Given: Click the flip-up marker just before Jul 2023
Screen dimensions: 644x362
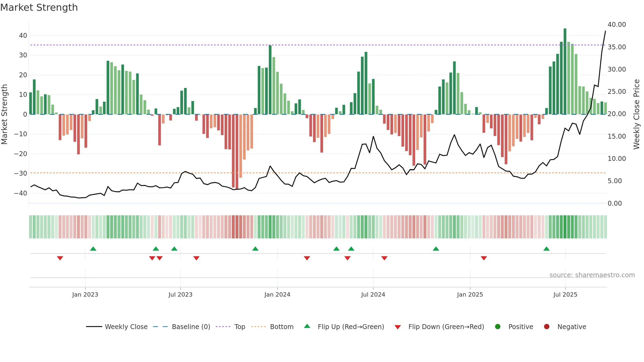Looking at the screenshot, I should 174,249.
